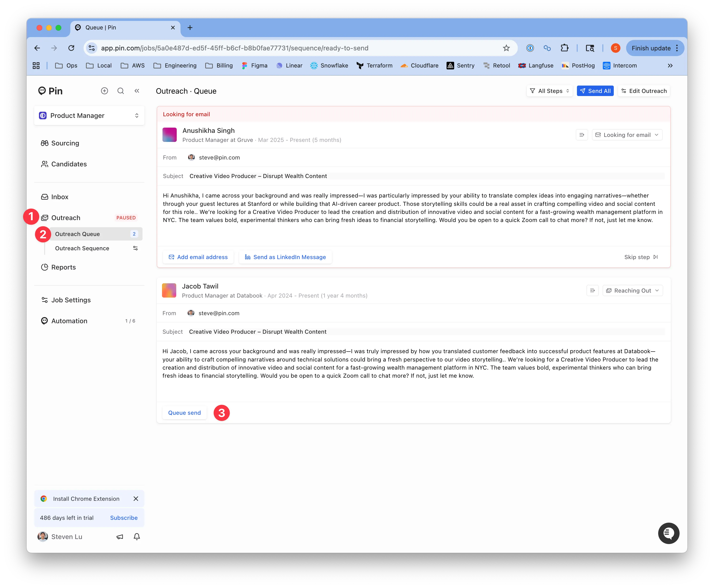Dismiss Install Chrome Extension banner
Viewport: 714px width, 588px height.
point(136,499)
